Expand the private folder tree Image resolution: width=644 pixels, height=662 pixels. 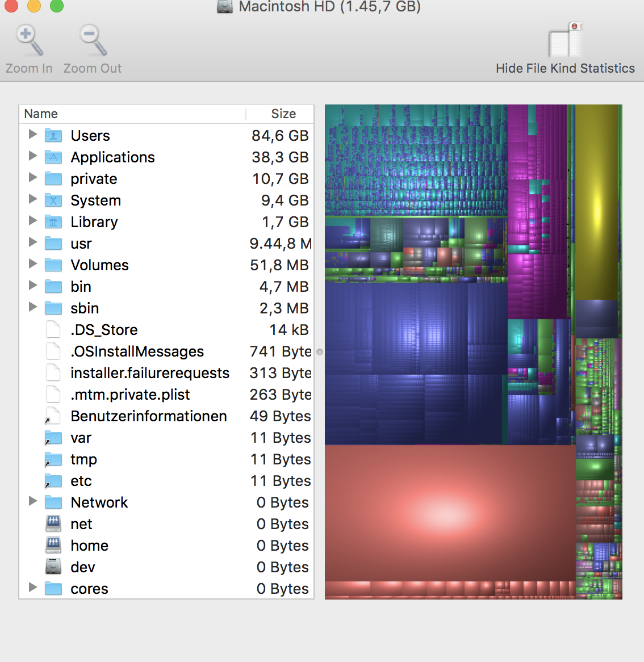[33, 178]
